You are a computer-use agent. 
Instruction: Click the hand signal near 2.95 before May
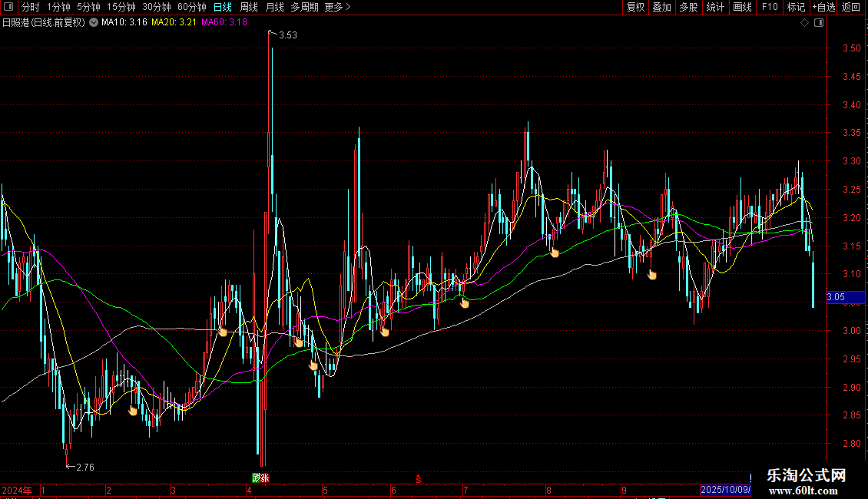click(x=313, y=365)
